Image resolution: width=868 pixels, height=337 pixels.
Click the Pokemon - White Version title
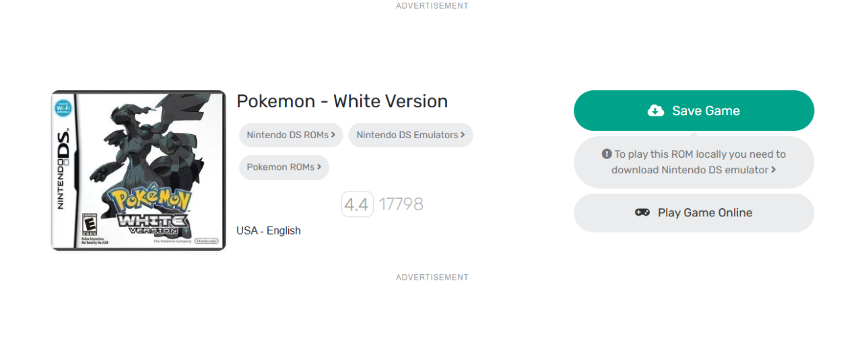pos(342,101)
